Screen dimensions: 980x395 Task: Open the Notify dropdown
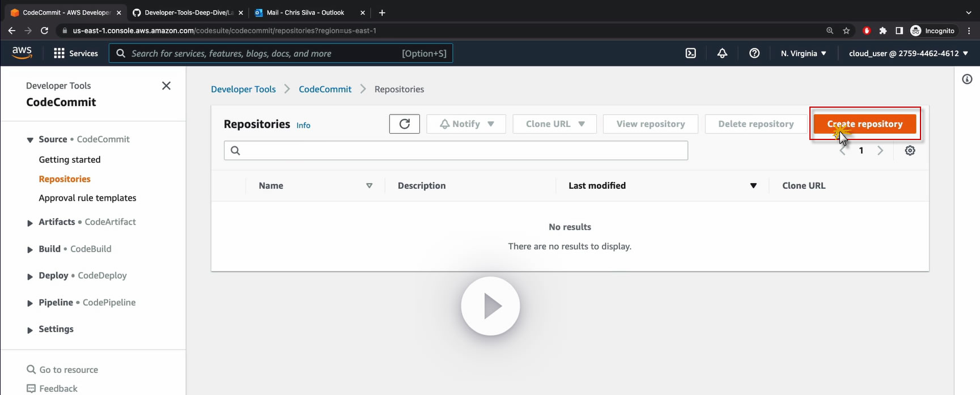point(466,124)
